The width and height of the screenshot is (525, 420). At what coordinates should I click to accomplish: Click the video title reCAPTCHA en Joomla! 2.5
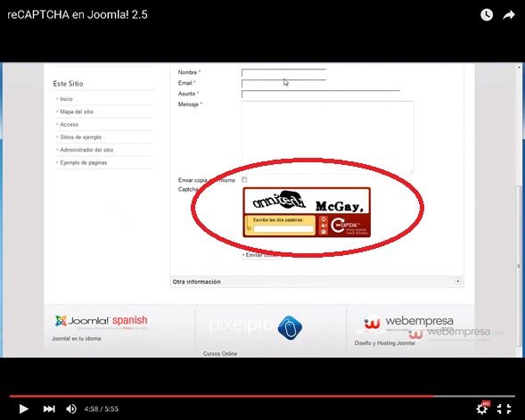click(x=78, y=15)
